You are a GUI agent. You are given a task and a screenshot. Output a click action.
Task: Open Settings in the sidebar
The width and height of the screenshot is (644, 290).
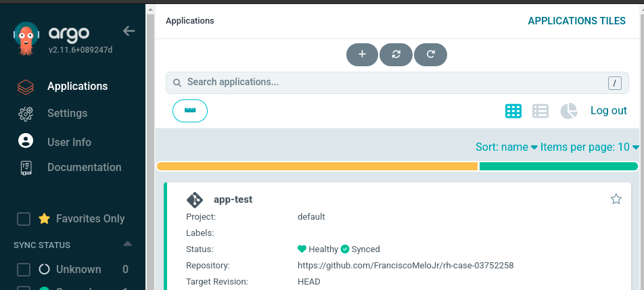[67, 114]
